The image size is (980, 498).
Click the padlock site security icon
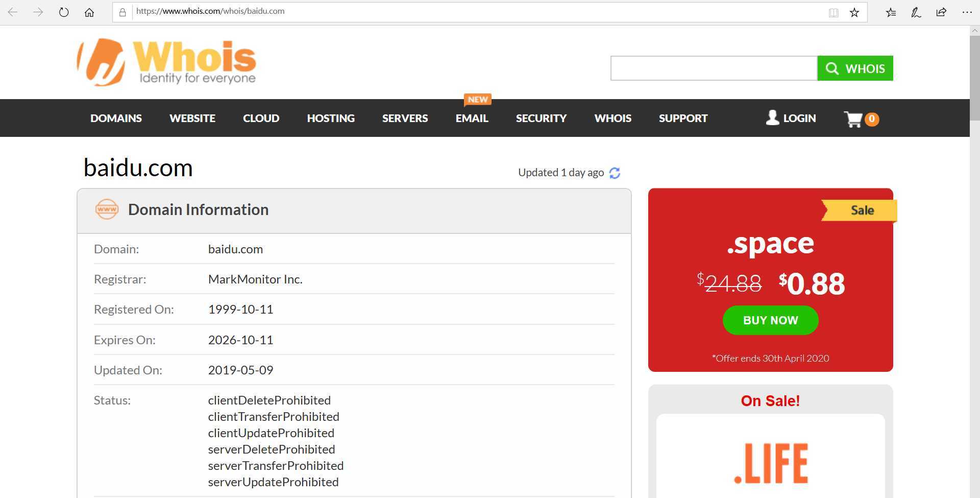(122, 12)
